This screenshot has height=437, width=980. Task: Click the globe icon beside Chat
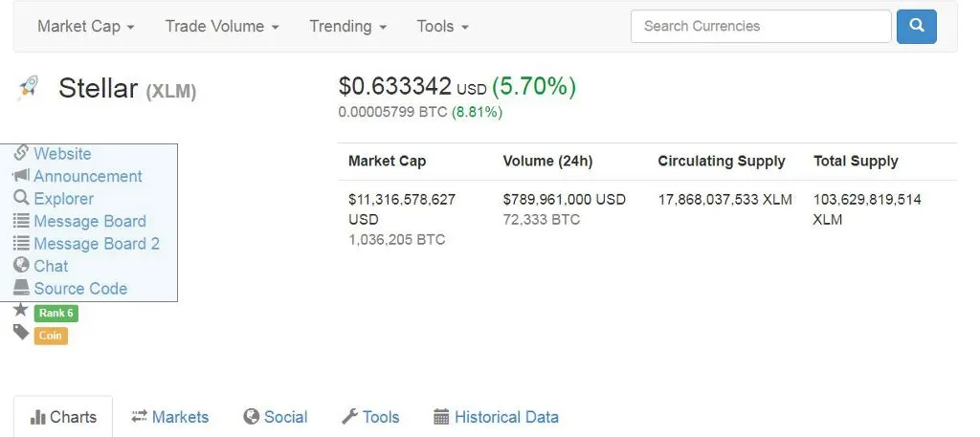(21, 265)
